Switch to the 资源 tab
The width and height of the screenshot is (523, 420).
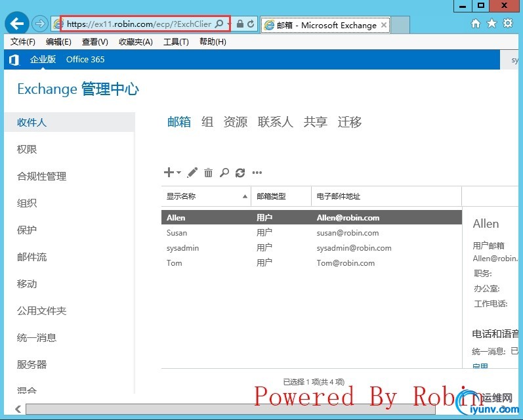(x=236, y=122)
